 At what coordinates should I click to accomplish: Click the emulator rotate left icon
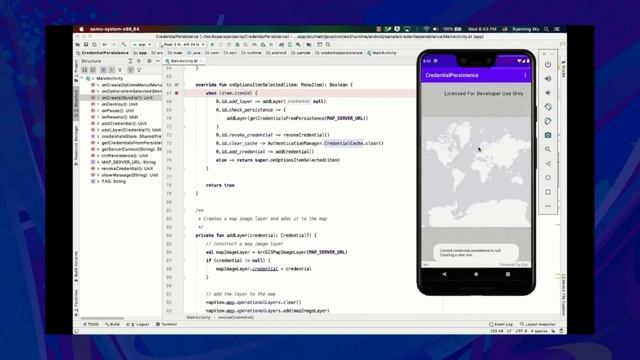(548, 107)
